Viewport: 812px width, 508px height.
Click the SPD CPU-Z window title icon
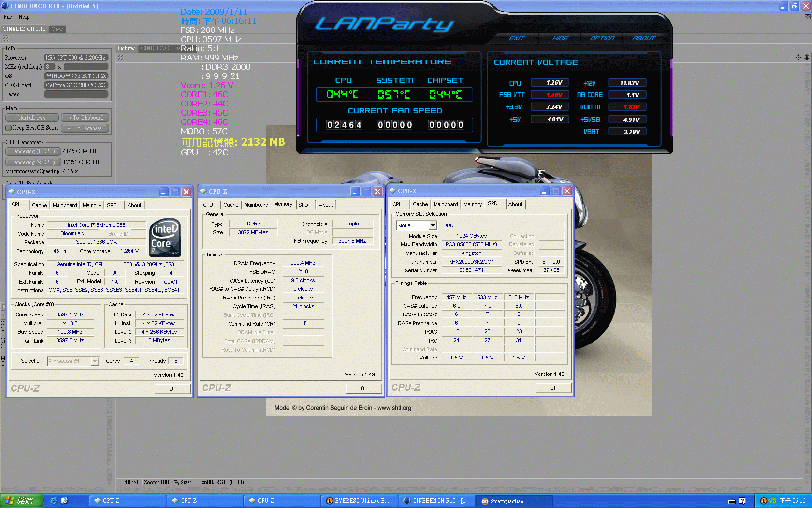393,191
